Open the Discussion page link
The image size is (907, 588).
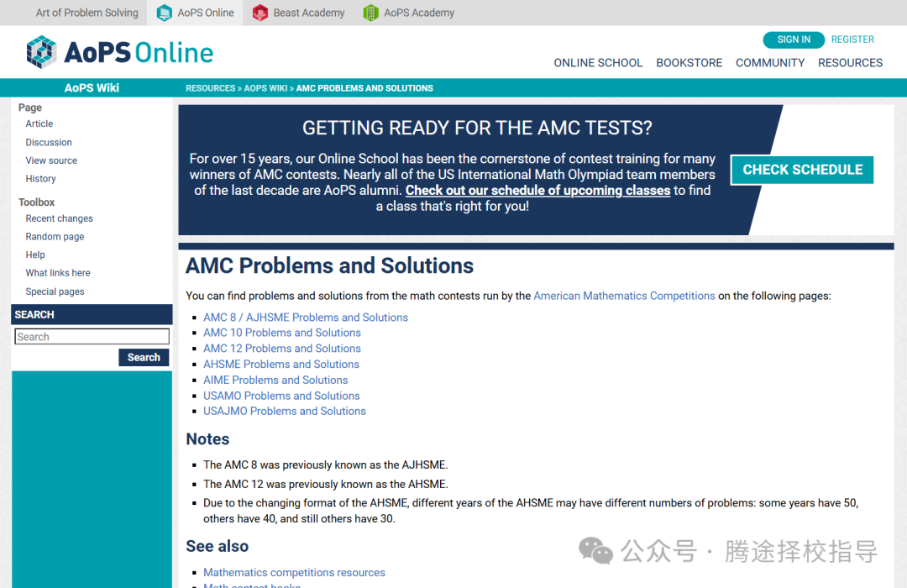click(x=49, y=142)
